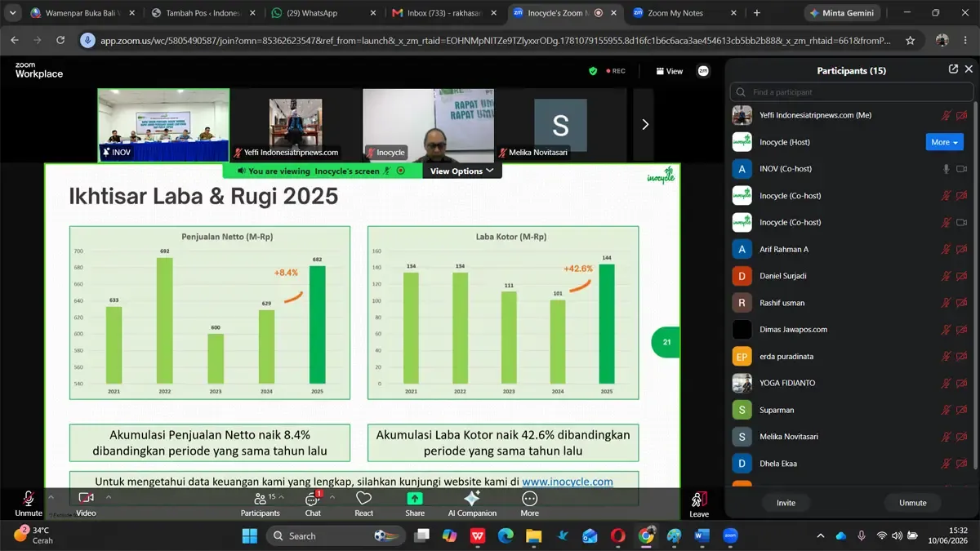980x551 pixels.
Task: Expand participants options caret in toolbar
Action: pos(282,496)
